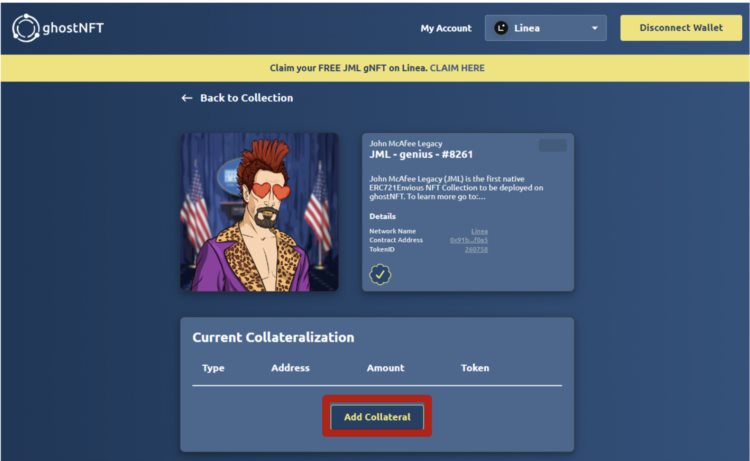
Task: Open the Linea network name link
Action: 479,231
